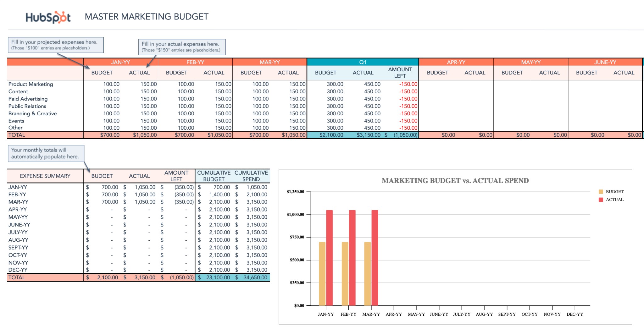Click the TOTAL label in monthly table

[x=17, y=135]
